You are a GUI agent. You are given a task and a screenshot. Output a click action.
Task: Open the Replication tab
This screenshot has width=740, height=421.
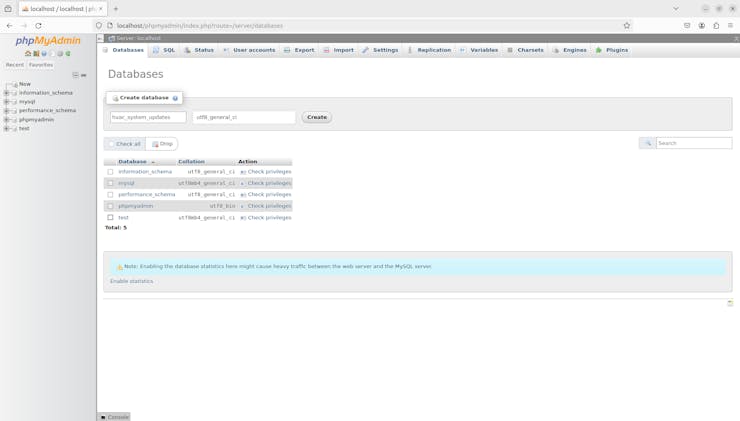(x=429, y=50)
